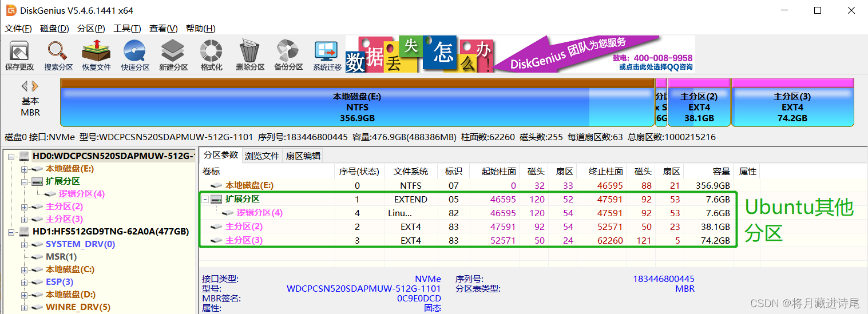
Task: Select 主分区(2) EXT4 38.1GB block in disk map
Action: coord(699,102)
